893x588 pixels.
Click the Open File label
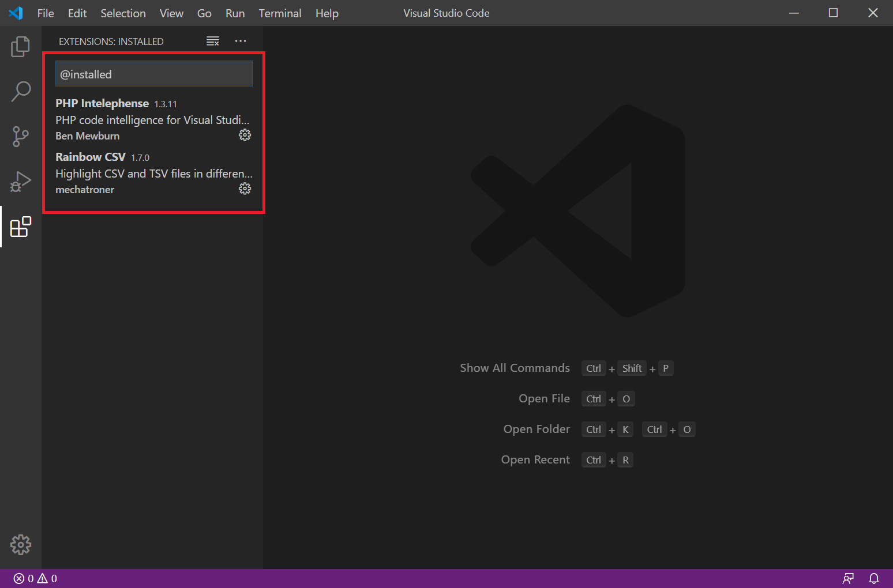(x=544, y=398)
